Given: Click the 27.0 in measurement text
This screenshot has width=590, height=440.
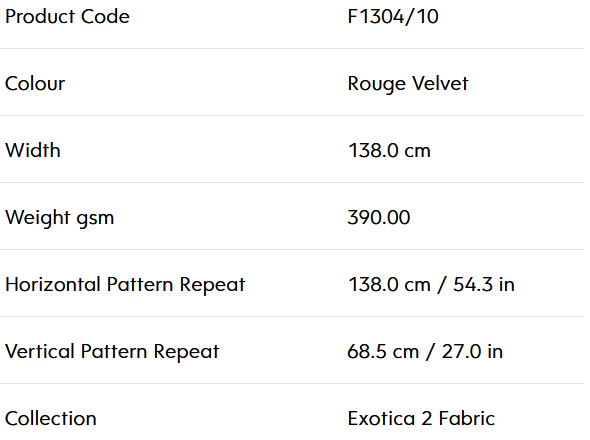Looking at the screenshot, I should pyautogui.click(x=472, y=352).
